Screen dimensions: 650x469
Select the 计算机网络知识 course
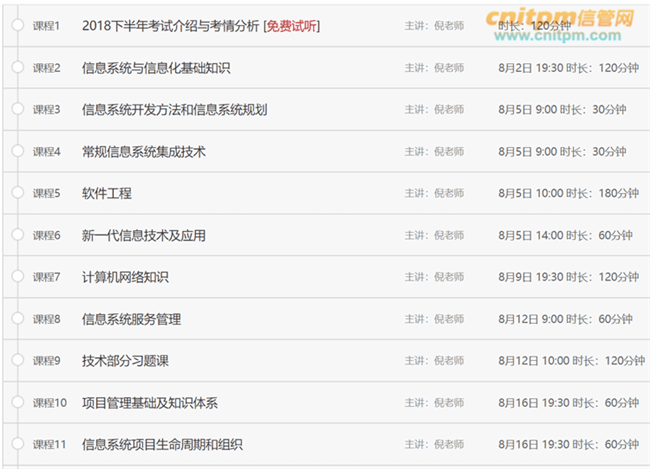pos(125,277)
